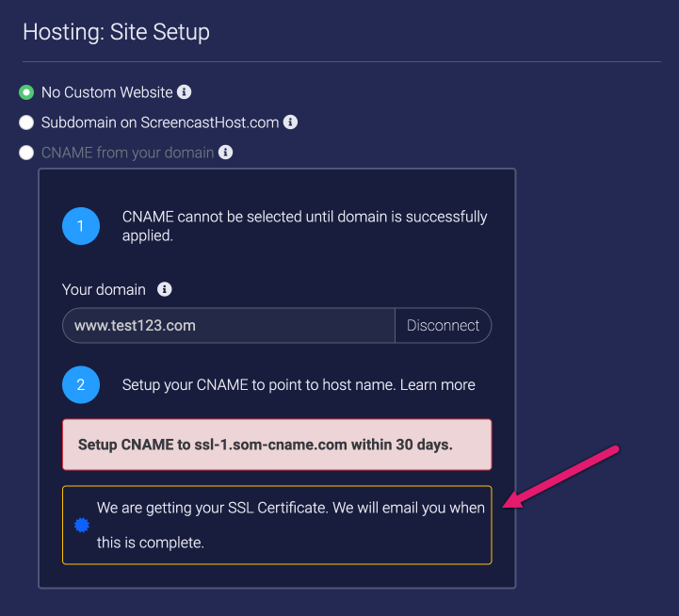Open the Learn more link
This screenshot has height=616, width=679.
pos(437,384)
